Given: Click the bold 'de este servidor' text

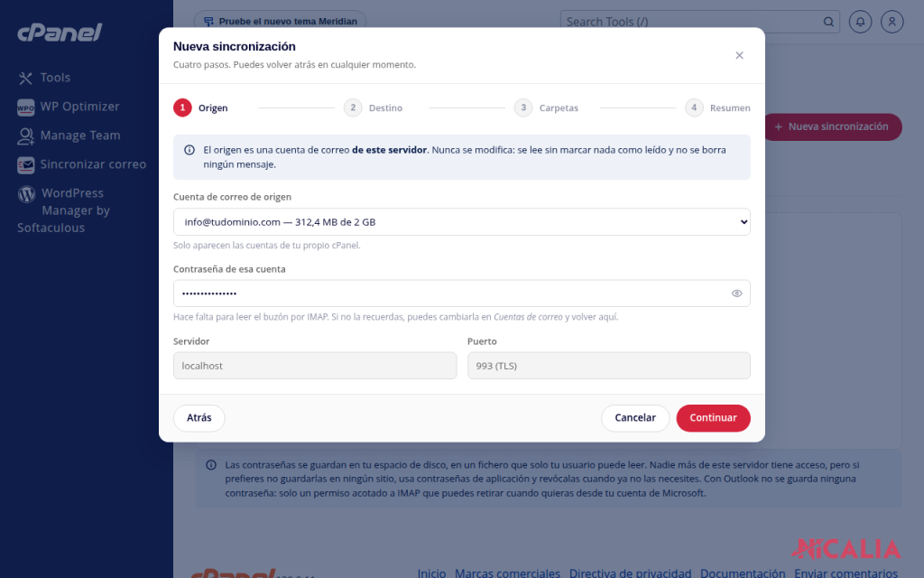Looking at the screenshot, I should pyautogui.click(x=389, y=150).
